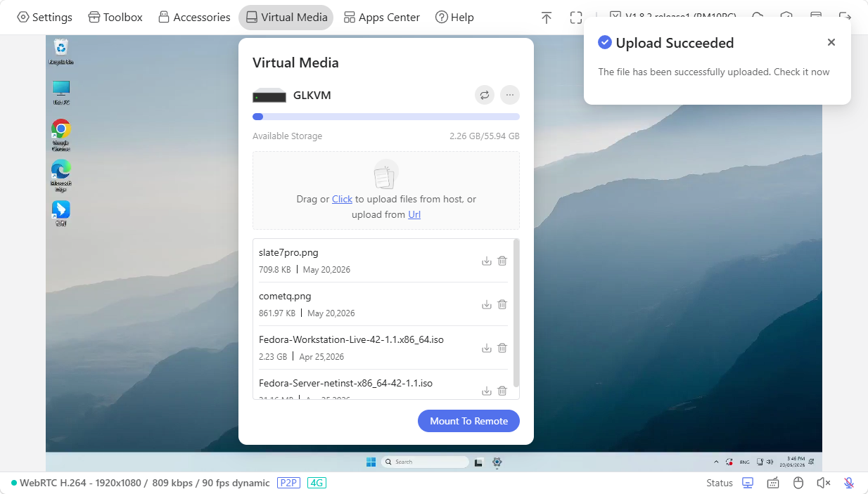Delete slate7pro.png
This screenshot has height=494, width=868.
coord(502,261)
